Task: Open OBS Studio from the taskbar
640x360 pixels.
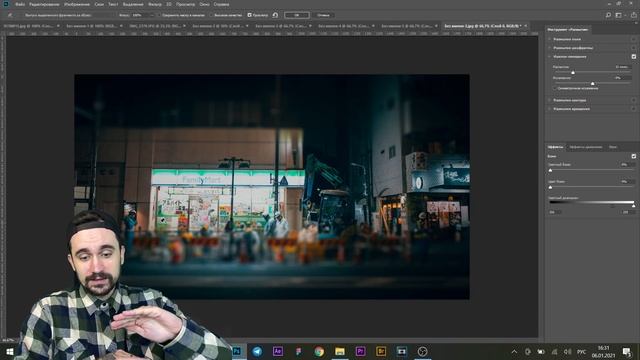Action: (422, 351)
